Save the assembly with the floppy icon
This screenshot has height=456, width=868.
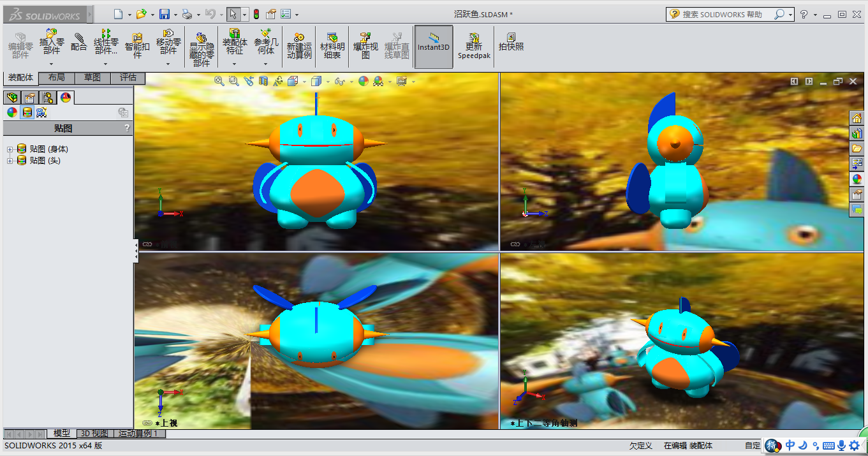(x=165, y=14)
